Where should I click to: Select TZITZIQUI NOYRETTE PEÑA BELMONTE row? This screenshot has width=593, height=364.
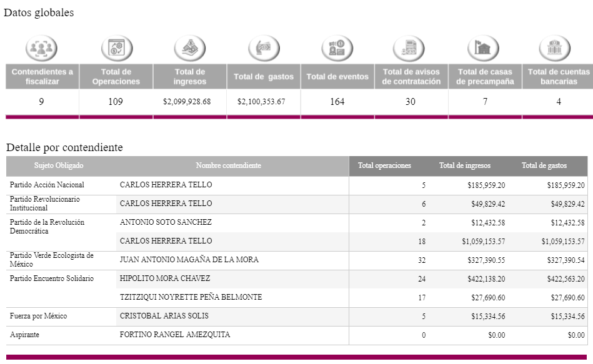point(191,297)
